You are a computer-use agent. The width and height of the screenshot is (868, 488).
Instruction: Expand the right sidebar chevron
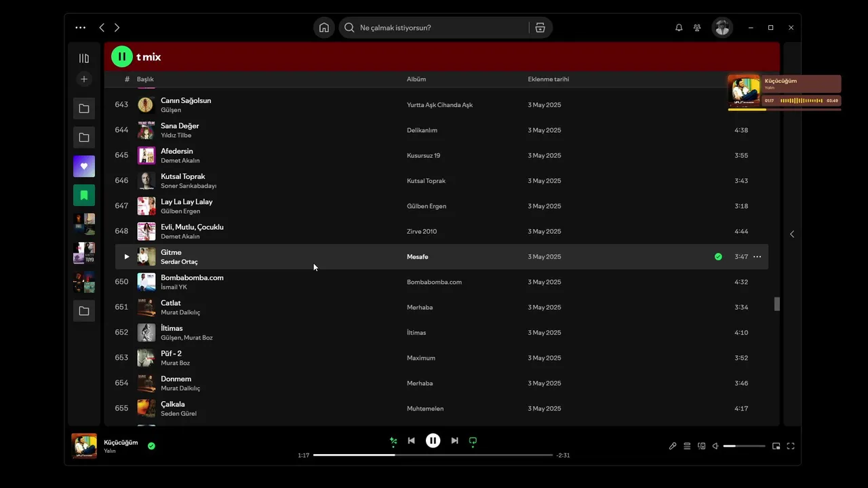[792, 235]
